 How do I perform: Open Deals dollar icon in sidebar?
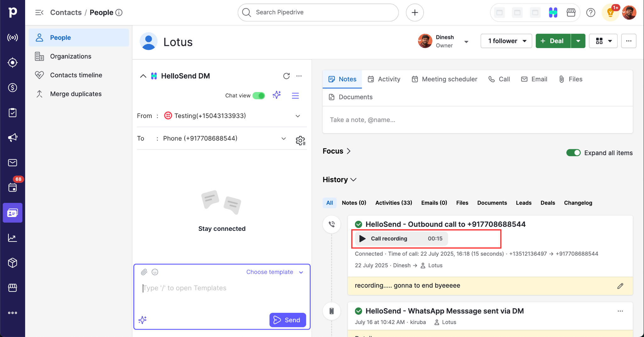(13, 88)
